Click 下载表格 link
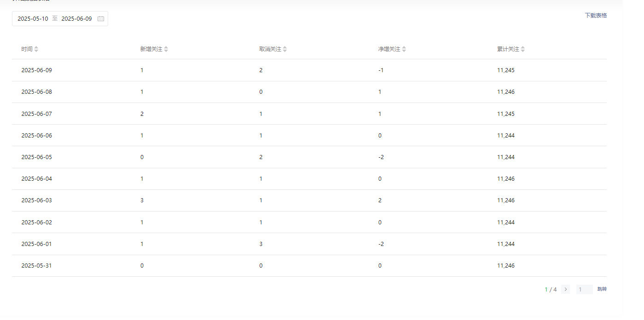The width and height of the screenshot is (644, 320). pyautogui.click(x=596, y=15)
